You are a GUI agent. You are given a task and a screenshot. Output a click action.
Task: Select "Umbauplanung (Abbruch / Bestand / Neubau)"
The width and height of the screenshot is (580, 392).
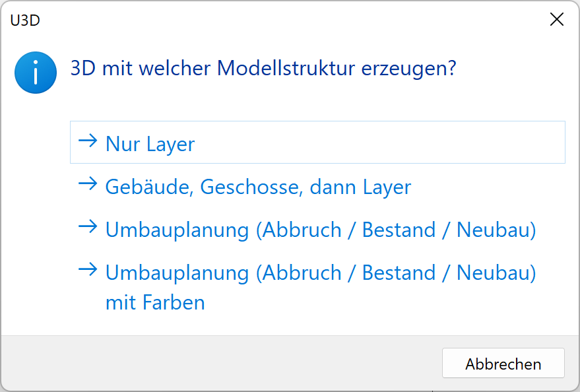click(x=319, y=229)
